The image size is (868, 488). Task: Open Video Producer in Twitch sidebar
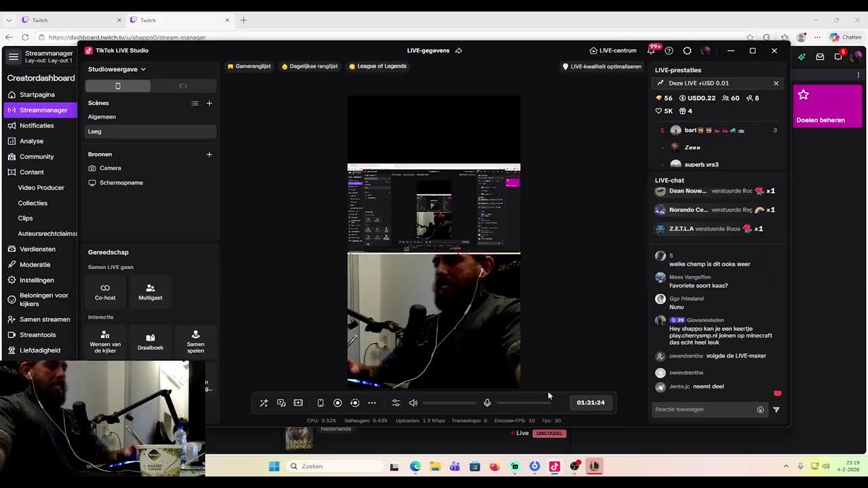click(41, 188)
